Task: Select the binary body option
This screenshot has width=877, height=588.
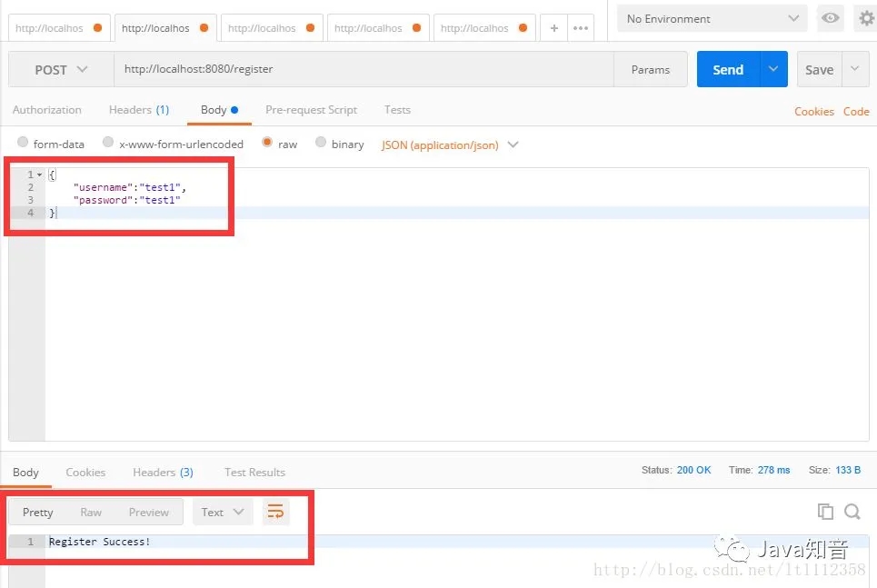Action: tap(320, 144)
